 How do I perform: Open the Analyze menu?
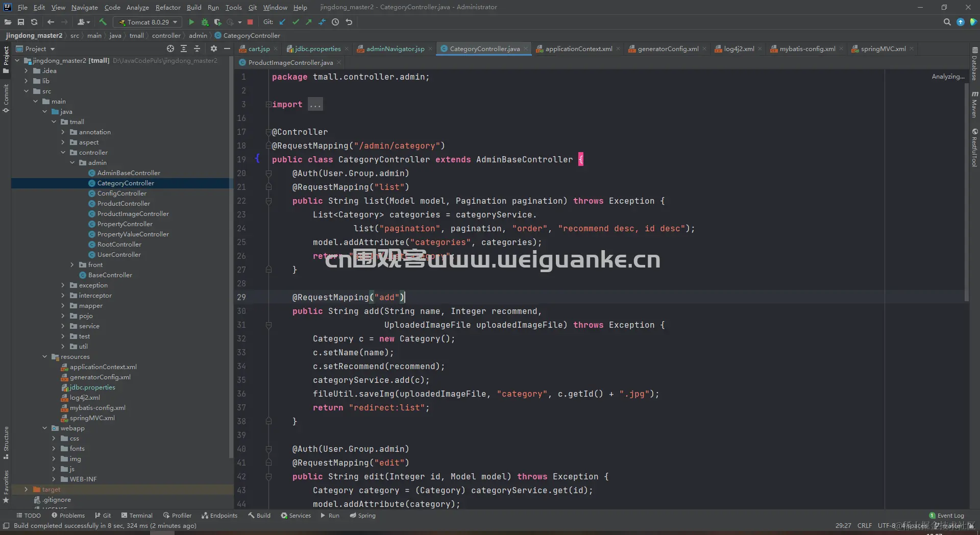pos(137,7)
